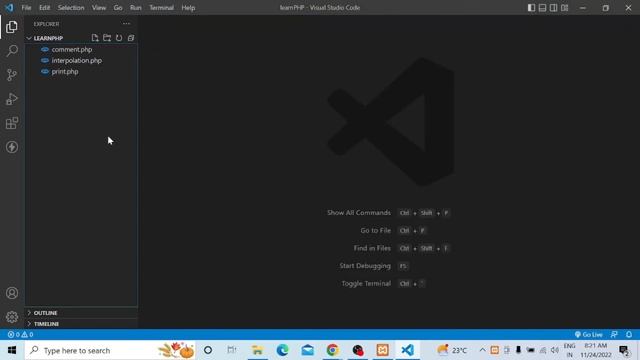The width and height of the screenshot is (640, 360).
Task: Click New File icon in LEARNPHP header
Action: pos(95,38)
